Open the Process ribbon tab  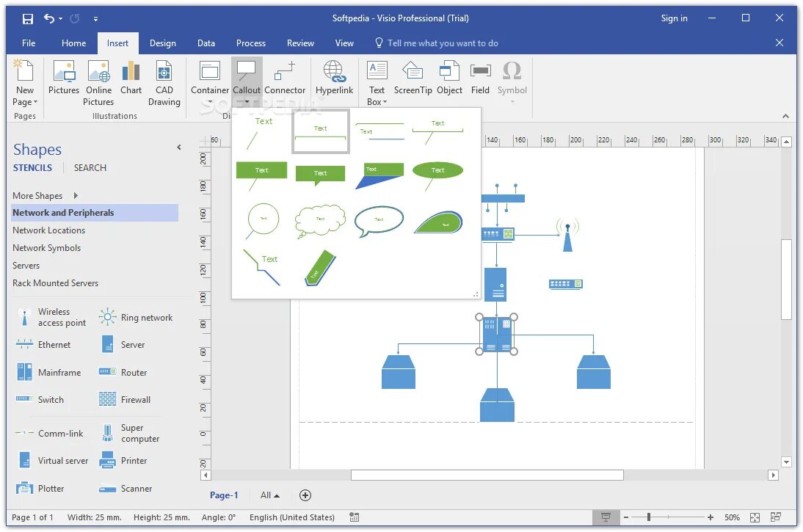[x=251, y=43]
